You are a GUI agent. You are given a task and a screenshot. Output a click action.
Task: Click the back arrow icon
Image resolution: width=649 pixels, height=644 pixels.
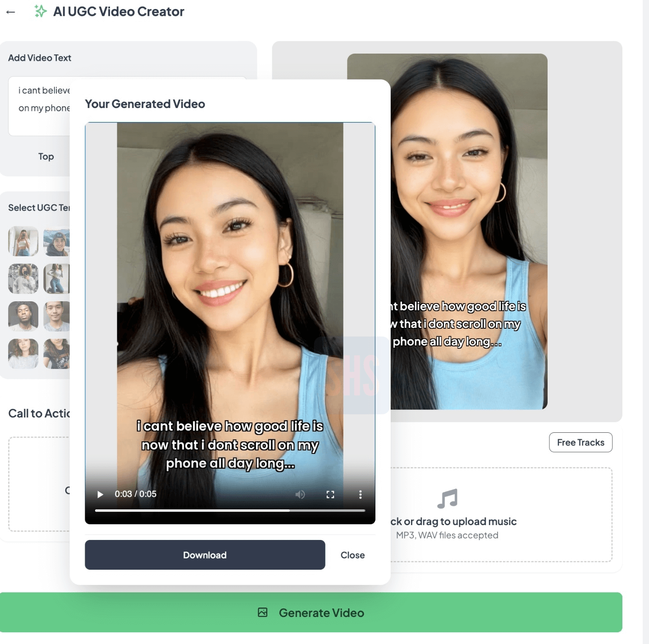[x=11, y=12]
